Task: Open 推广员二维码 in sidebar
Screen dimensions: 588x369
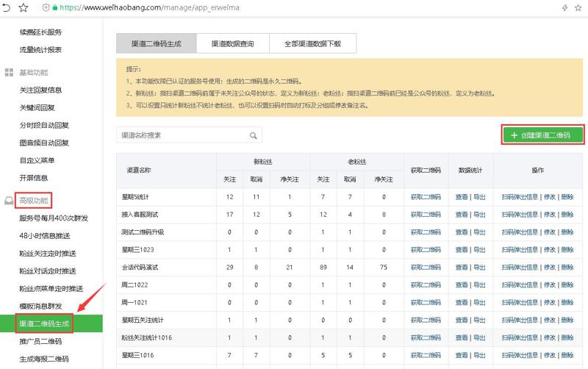Action: 40,341
